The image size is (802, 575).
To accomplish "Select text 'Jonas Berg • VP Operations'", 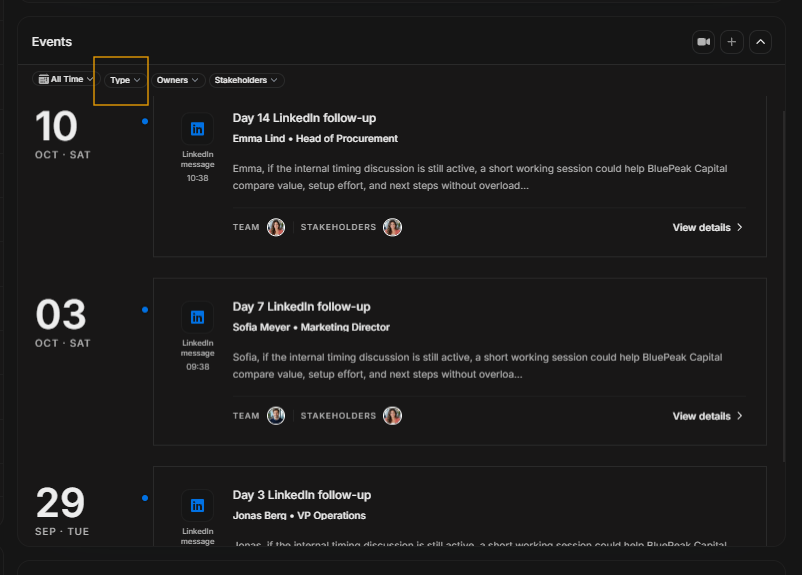I will (x=299, y=516).
